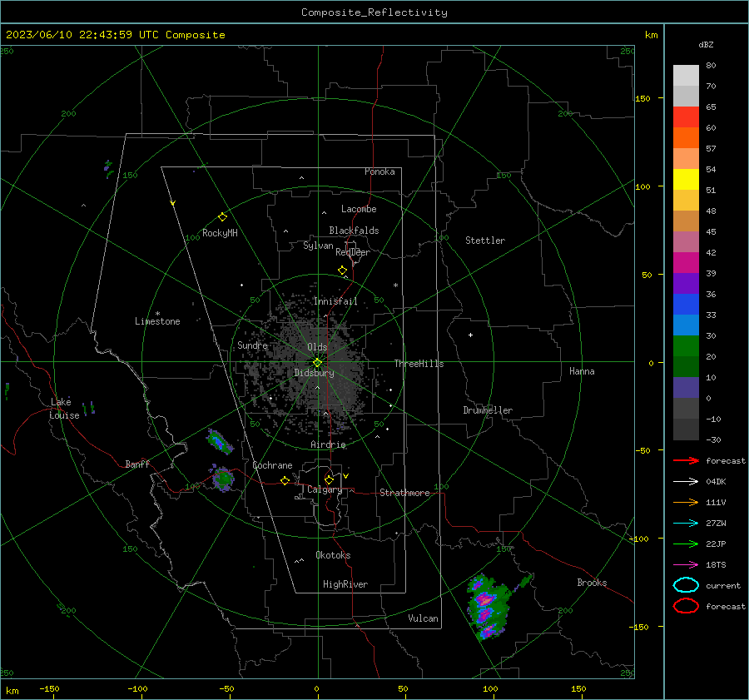Click the dBZ legend heading

tap(706, 44)
